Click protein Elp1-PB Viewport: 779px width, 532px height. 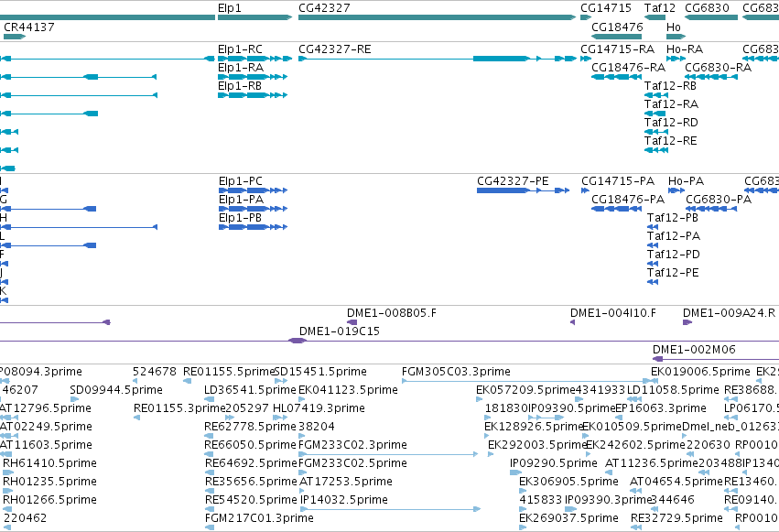point(253,227)
